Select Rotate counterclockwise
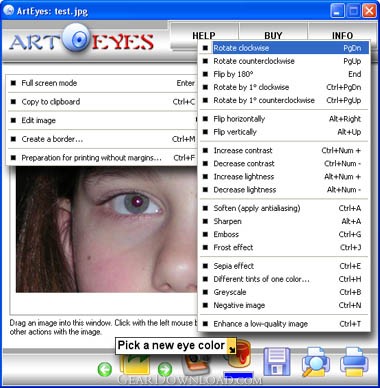380x388 pixels. tap(284, 61)
